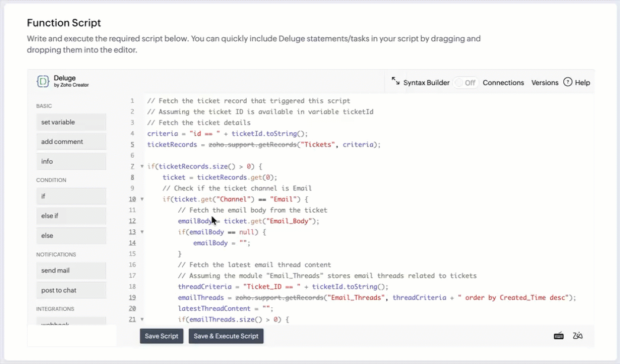
Task: Fold the code block at line 13
Action: [x=142, y=232]
